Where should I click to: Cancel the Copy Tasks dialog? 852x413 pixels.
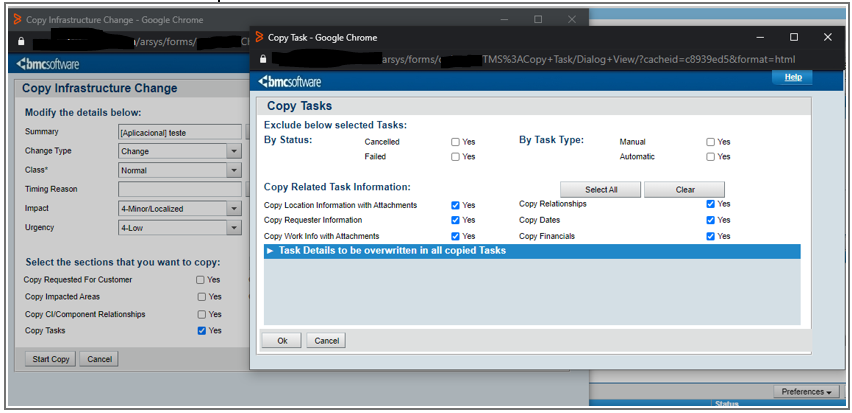pos(326,341)
